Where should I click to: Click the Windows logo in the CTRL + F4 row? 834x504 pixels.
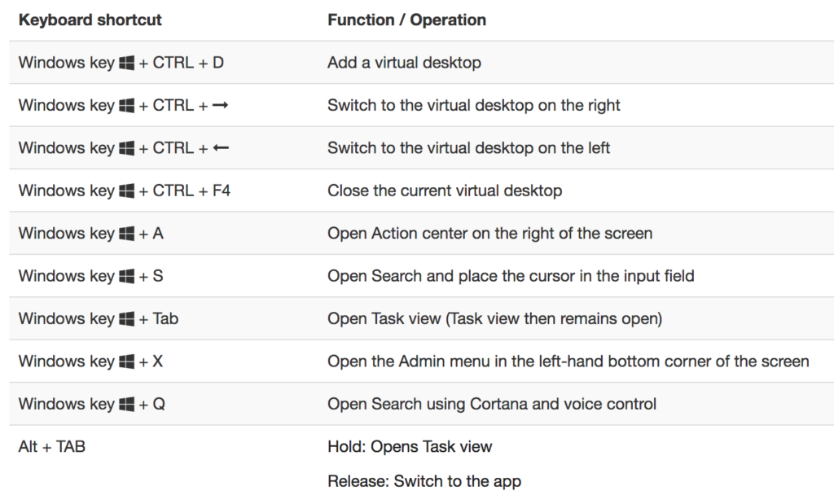point(126,191)
